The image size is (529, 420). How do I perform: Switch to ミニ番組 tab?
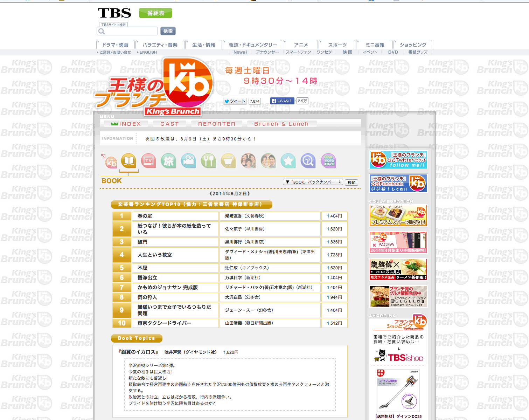375,45
